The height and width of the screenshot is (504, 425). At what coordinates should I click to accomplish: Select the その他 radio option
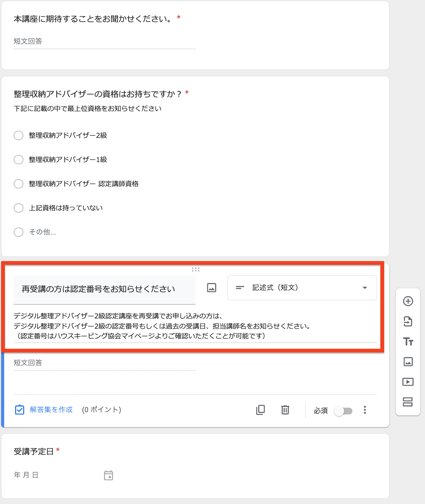19,232
